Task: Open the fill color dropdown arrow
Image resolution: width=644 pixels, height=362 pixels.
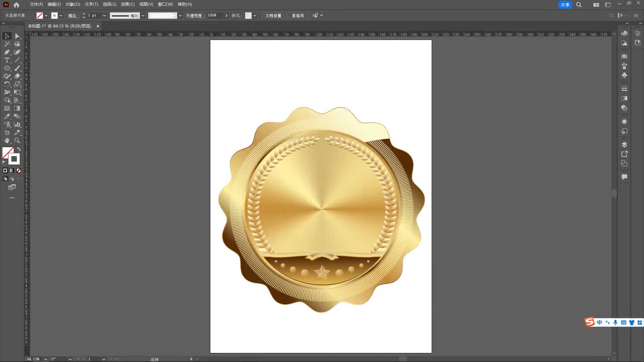Action: (x=46, y=16)
